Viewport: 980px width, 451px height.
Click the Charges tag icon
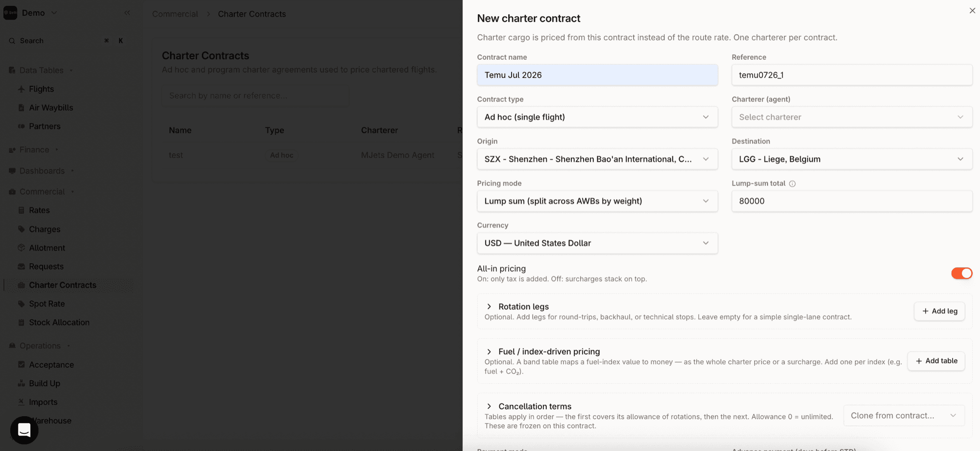pyautogui.click(x=21, y=229)
